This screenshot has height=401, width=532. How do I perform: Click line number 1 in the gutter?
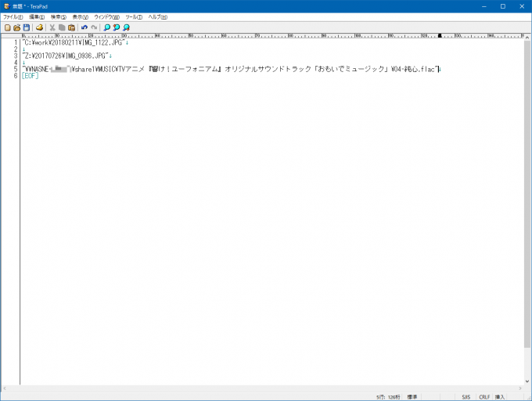click(x=16, y=43)
